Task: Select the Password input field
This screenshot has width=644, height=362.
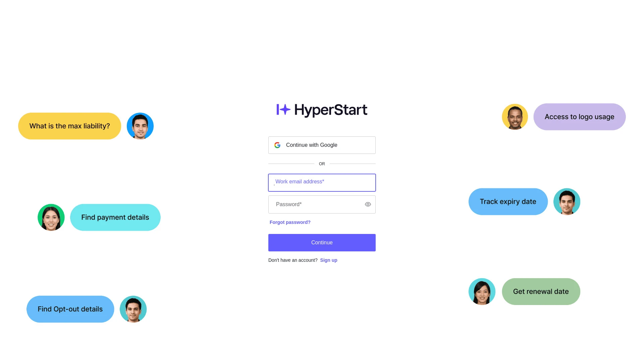Action: tap(322, 204)
